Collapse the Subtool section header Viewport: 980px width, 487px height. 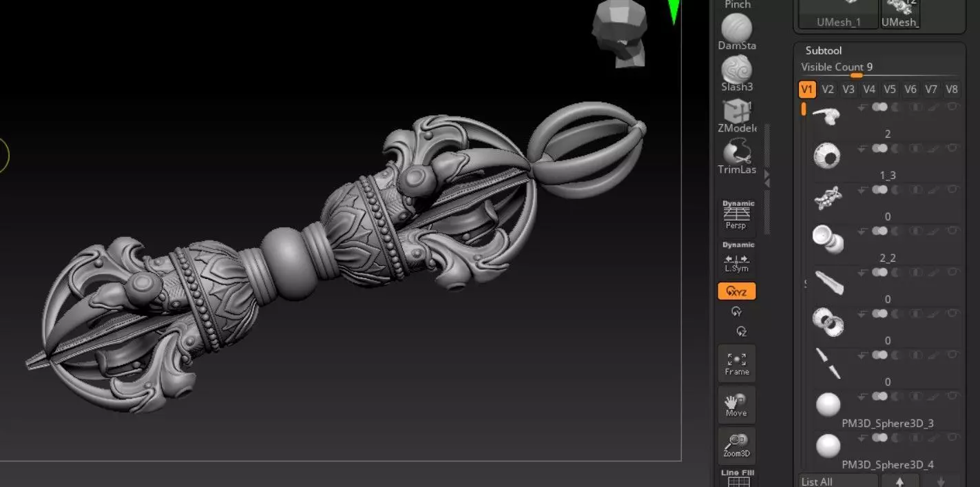point(824,50)
